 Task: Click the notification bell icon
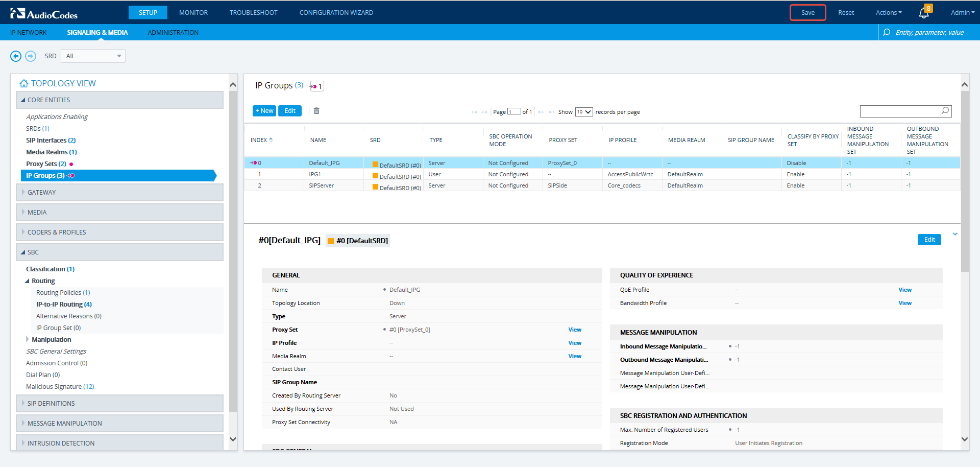point(924,13)
